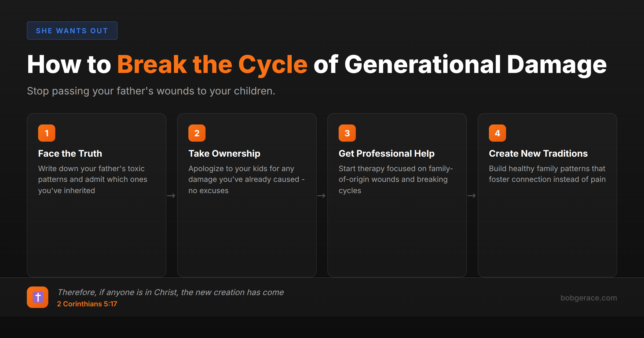The width and height of the screenshot is (644, 338).
Task: Click the orange number 1 badge
Action: click(47, 133)
